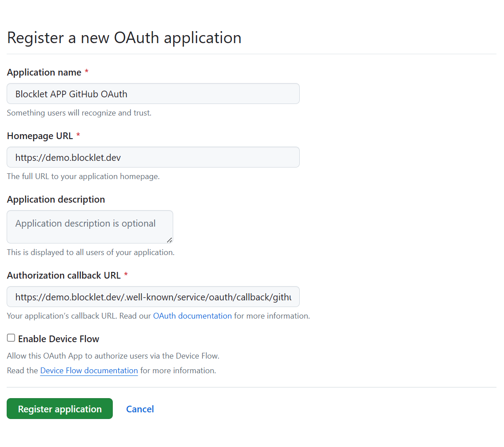
Task: Click the "Homepage URL" field label
Action: click(40, 136)
